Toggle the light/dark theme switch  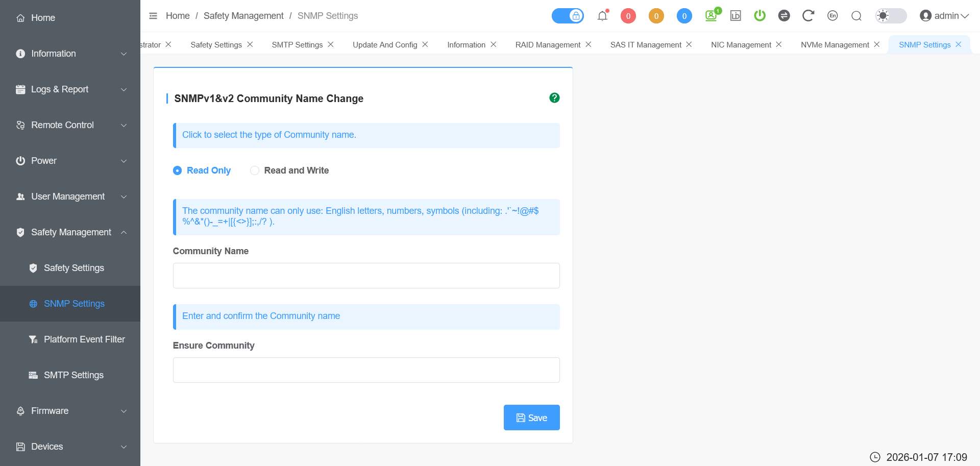(891, 16)
